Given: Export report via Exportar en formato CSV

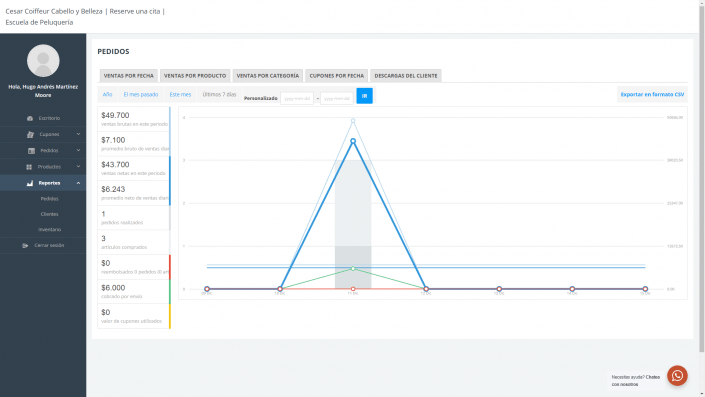Looking at the screenshot, I should [x=652, y=94].
